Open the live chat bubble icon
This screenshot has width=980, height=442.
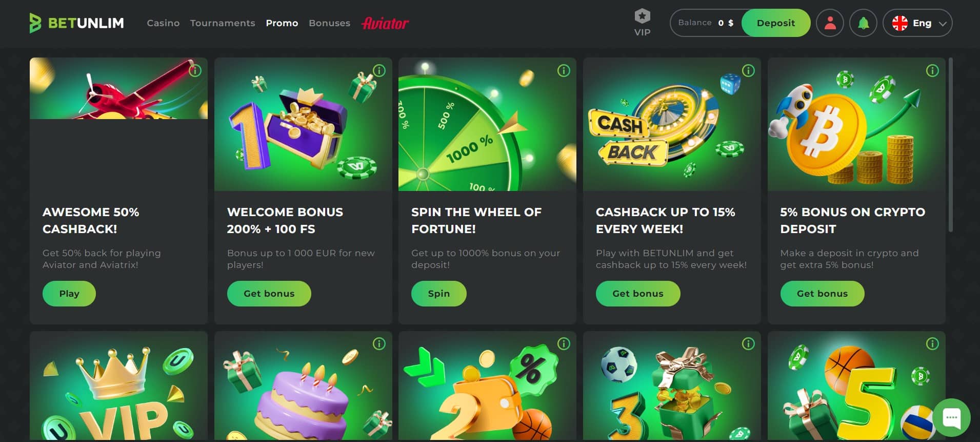(x=951, y=417)
